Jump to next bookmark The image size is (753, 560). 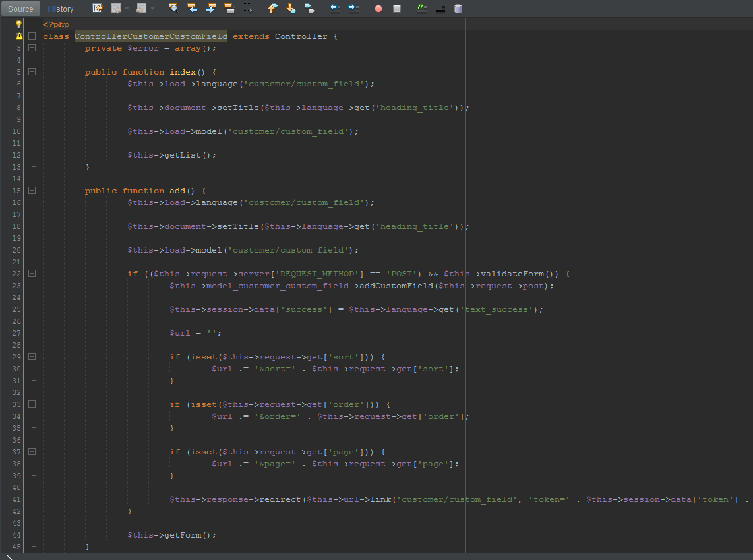click(x=291, y=8)
